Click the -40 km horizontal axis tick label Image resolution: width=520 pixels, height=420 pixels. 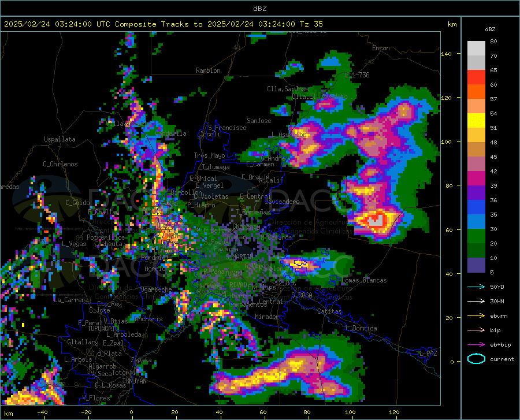coord(42,412)
